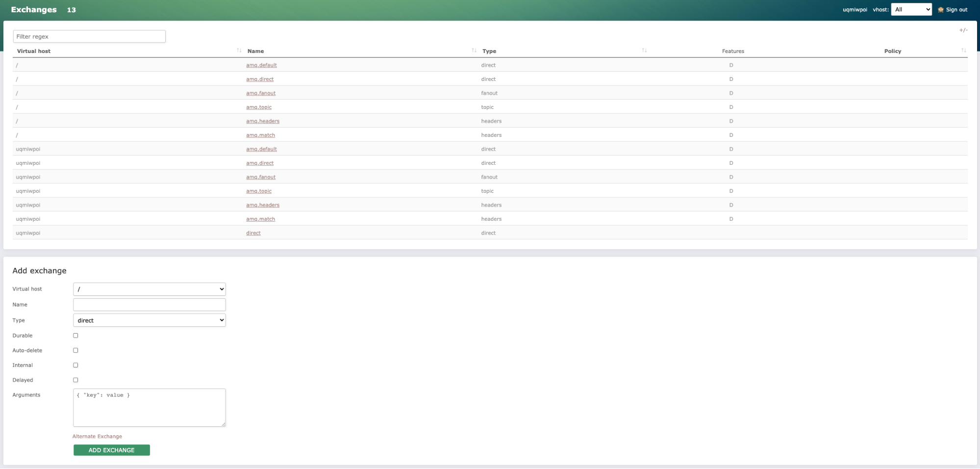Enable the Durable checkbox

[75, 336]
